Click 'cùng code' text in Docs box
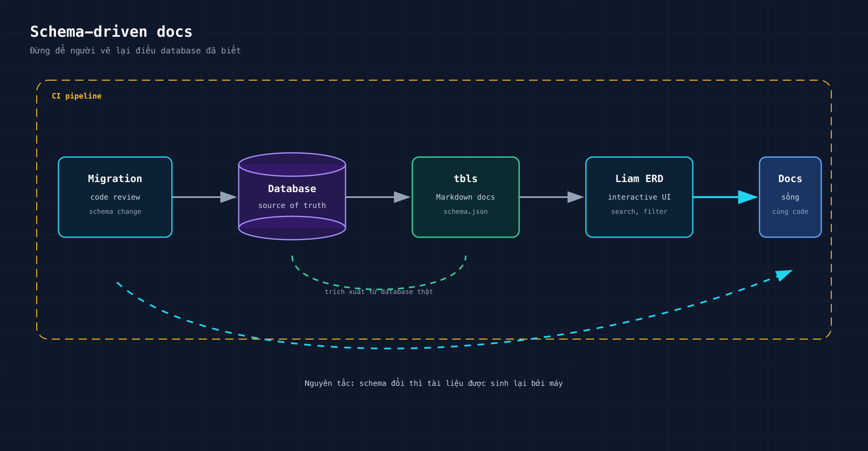Image resolution: width=868 pixels, height=451 pixels. (790, 212)
